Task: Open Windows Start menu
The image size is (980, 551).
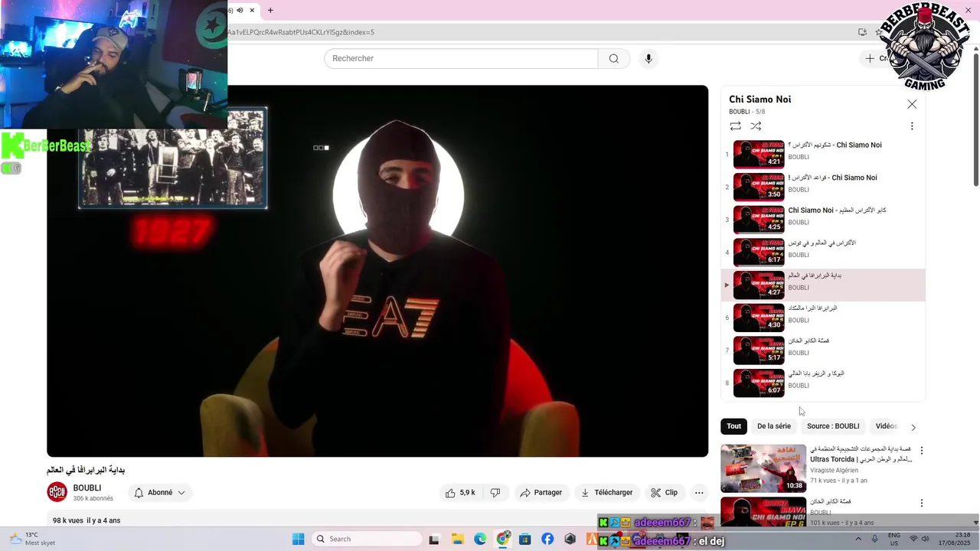Action: [x=299, y=539]
